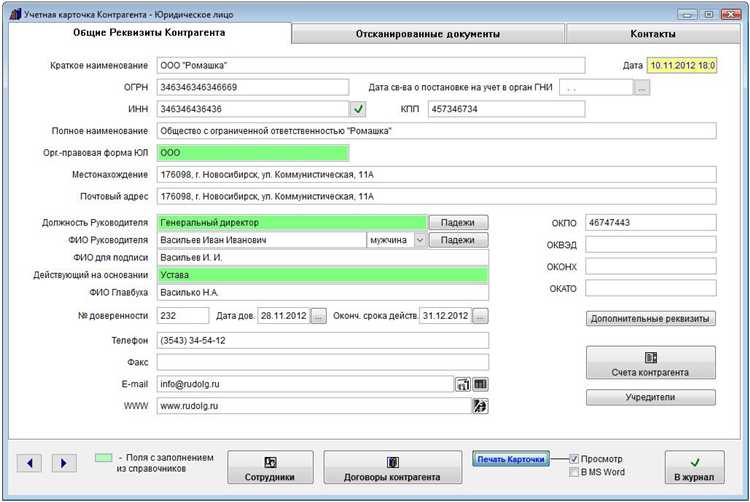Screen dimensions: 750x502
Task: Focus the empty Факс field
Action: (322, 362)
